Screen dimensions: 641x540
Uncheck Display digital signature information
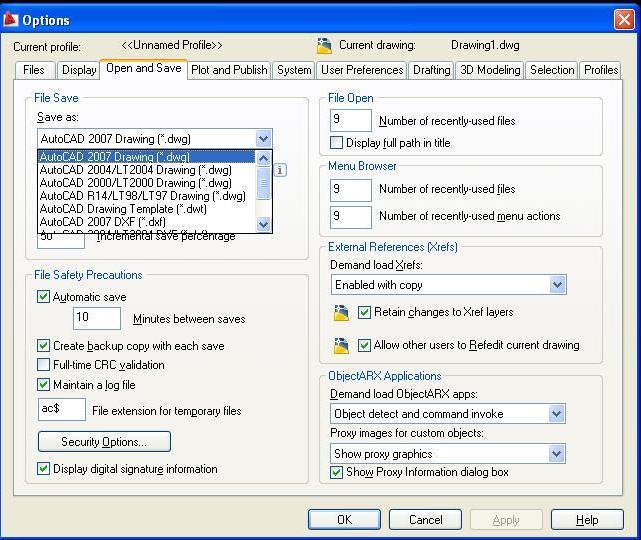click(x=43, y=468)
